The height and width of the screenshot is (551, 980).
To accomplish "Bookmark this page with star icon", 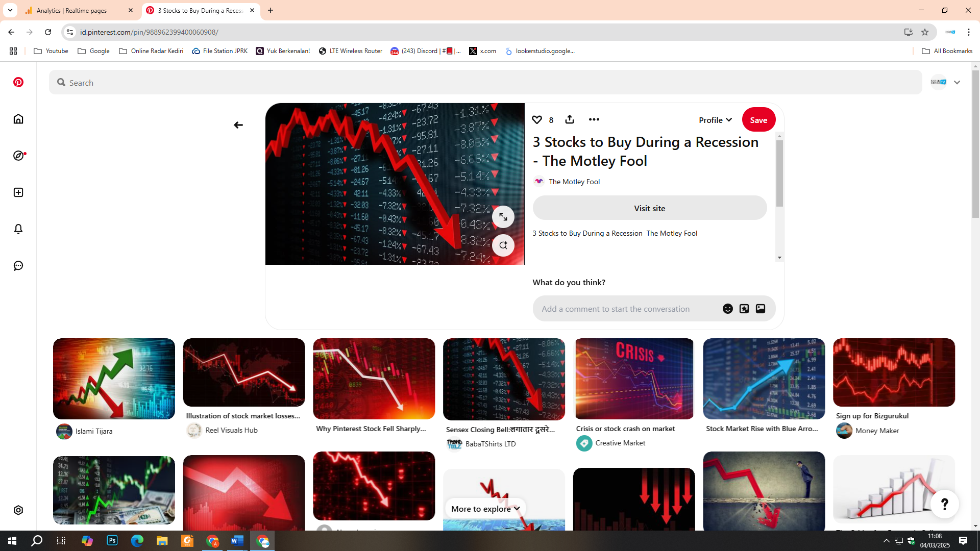I will 925,32.
